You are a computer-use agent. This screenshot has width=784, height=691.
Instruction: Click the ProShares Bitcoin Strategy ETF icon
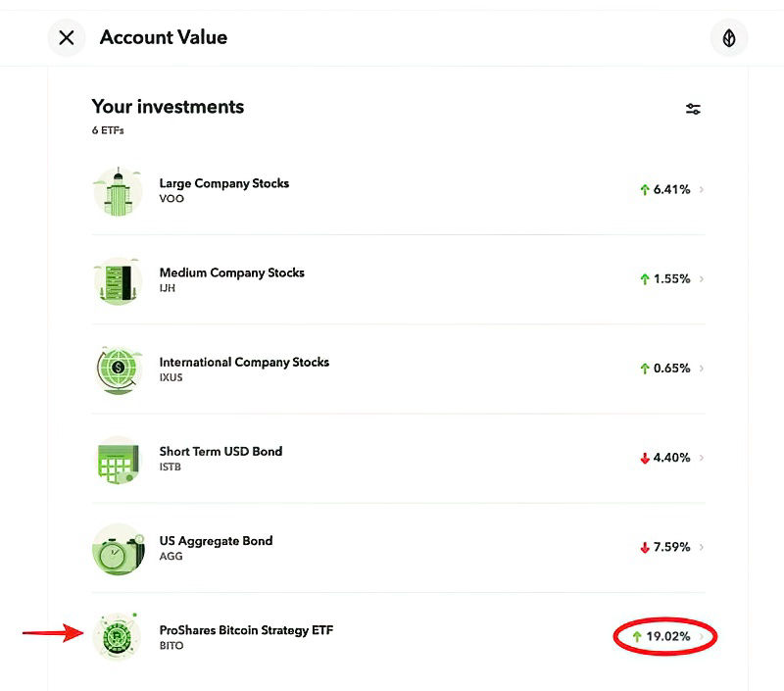118,637
